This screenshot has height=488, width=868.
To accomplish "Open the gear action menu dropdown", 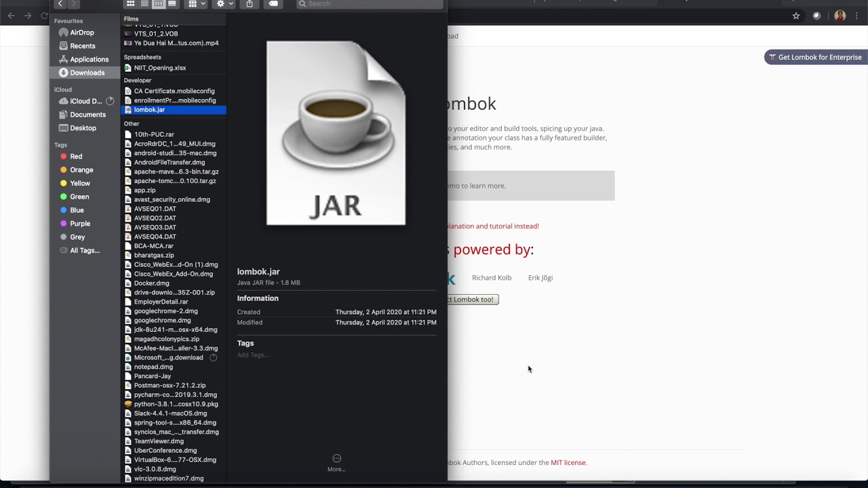I will (224, 4).
